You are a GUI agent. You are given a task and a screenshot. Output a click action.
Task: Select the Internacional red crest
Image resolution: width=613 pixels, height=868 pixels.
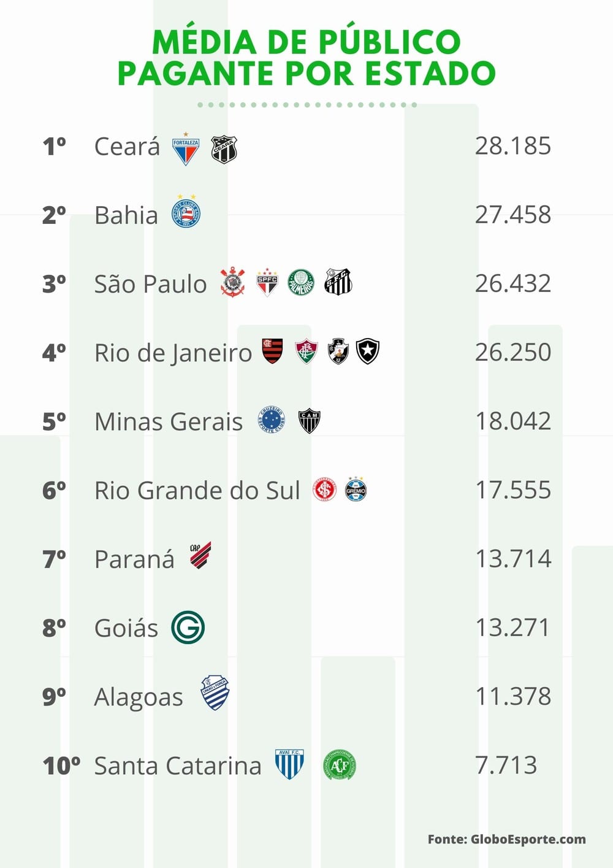tap(324, 490)
